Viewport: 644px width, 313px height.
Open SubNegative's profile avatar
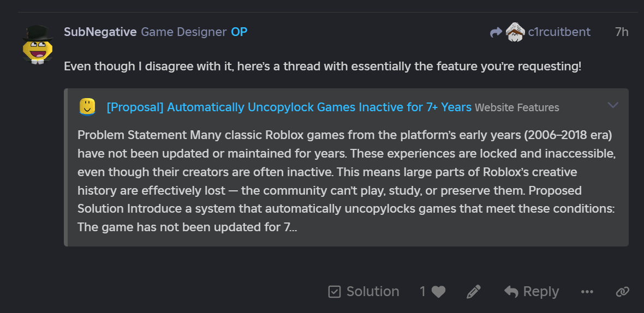tap(38, 45)
